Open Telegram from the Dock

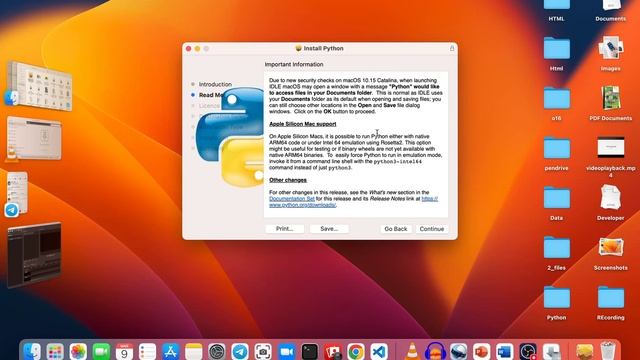240,351
